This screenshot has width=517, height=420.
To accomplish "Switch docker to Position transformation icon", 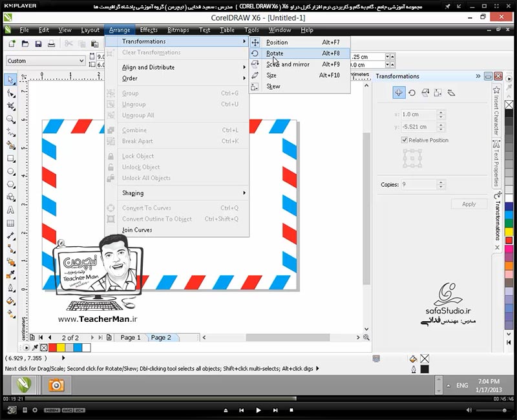I will click(399, 92).
